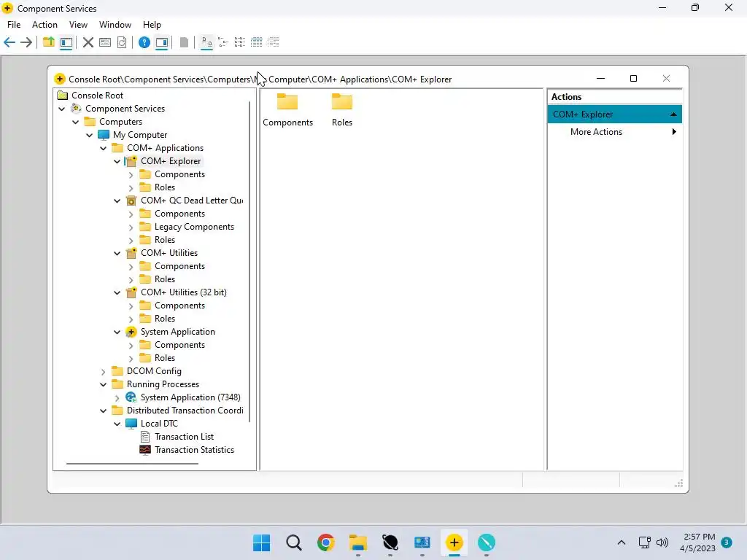
Task: Open the View menu
Action: pyautogui.click(x=78, y=25)
